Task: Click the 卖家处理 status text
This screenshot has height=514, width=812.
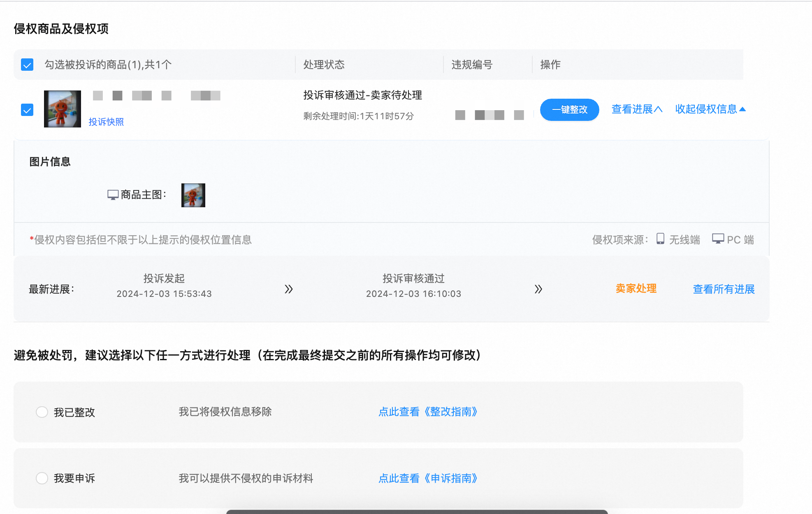Action: point(636,289)
